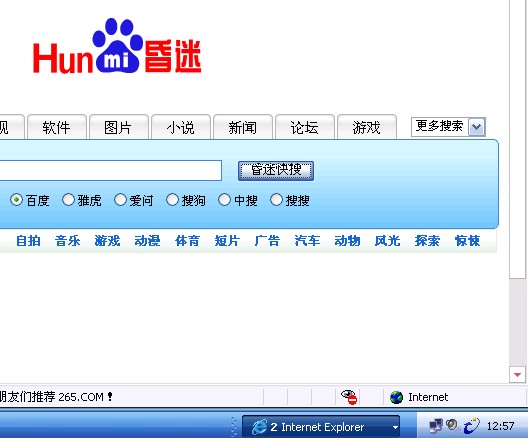Screen dimensions: 528x438
Task: Click the Internet Explorer taskbar icon
Action: (x=259, y=427)
